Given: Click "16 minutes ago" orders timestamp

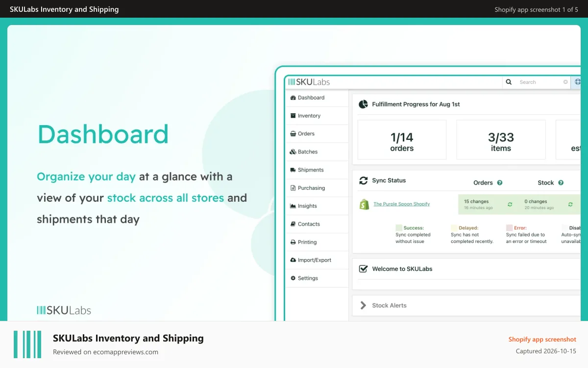Looking at the screenshot, I should (x=478, y=208).
